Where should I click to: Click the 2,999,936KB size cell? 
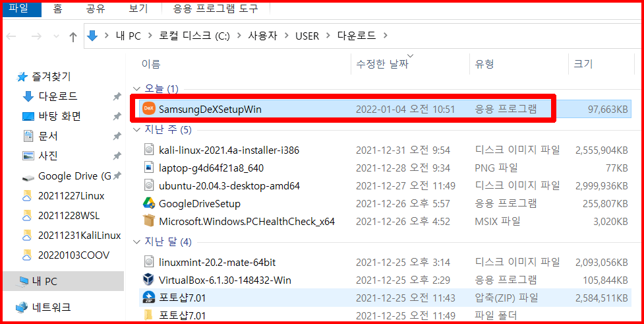pos(602,186)
